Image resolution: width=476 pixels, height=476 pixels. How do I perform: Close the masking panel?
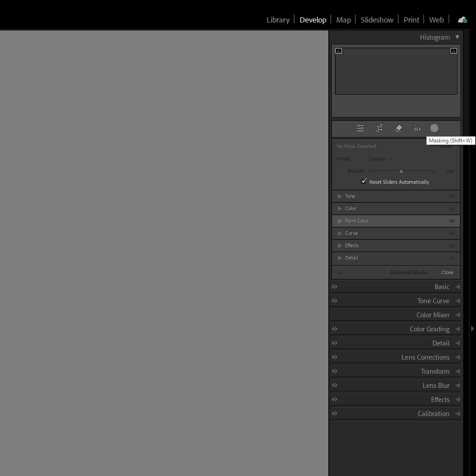[x=447, y=272]
